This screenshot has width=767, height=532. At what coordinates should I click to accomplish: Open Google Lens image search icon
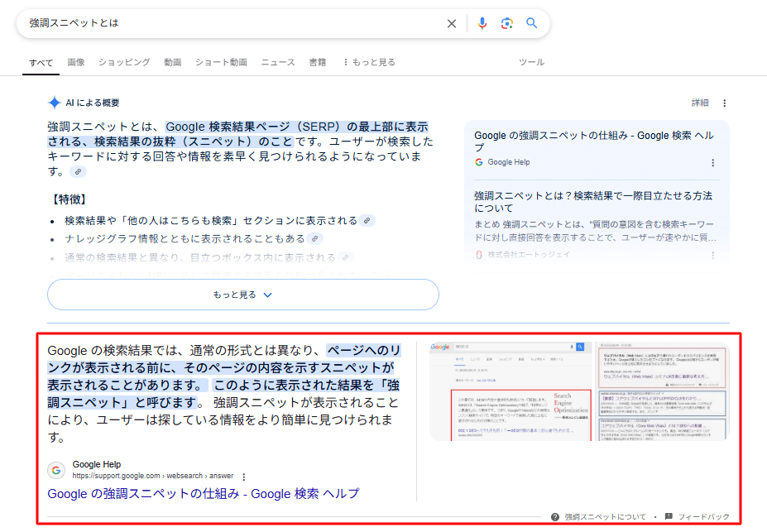pos(507,23)
